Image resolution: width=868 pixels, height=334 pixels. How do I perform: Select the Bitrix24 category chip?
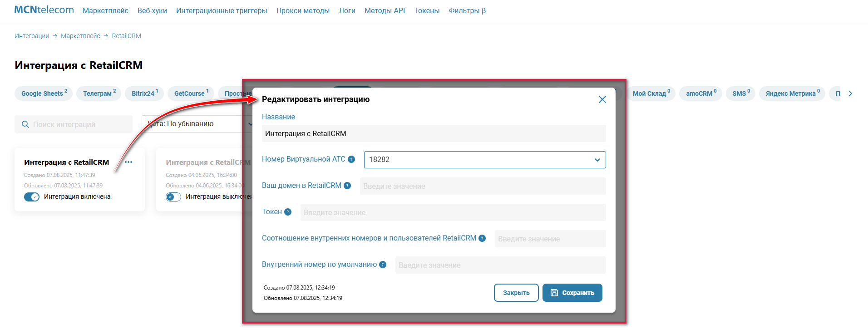[144, 93]
